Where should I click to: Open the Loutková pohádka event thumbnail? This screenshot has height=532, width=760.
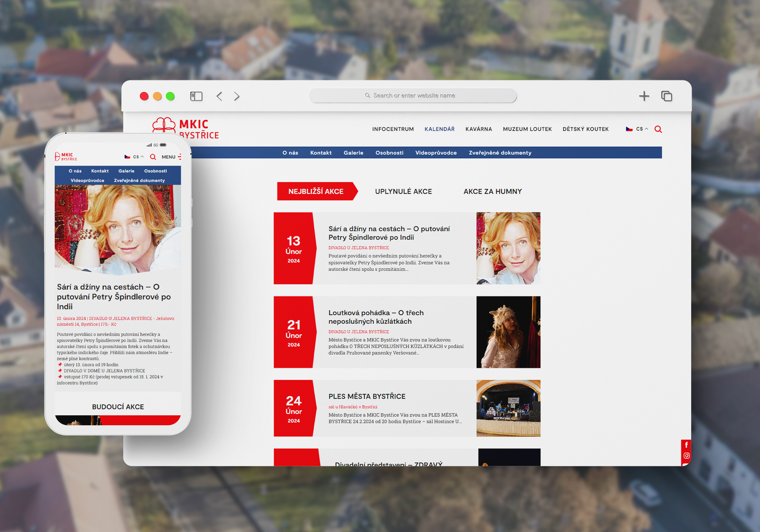coord(508,332)
